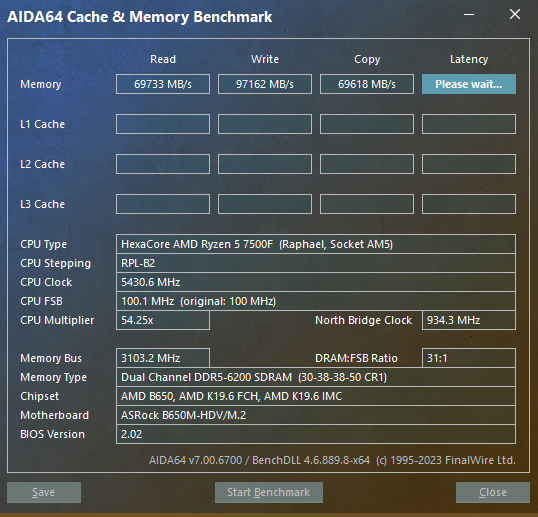Click the DRAM:FSB Ratio label

[x=356, y=359]
